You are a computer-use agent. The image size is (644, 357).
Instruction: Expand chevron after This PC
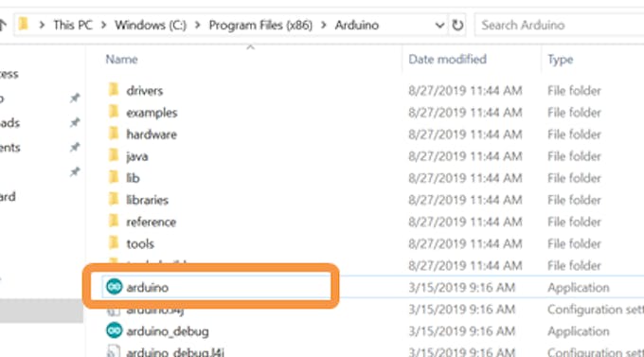click(103, 26)
